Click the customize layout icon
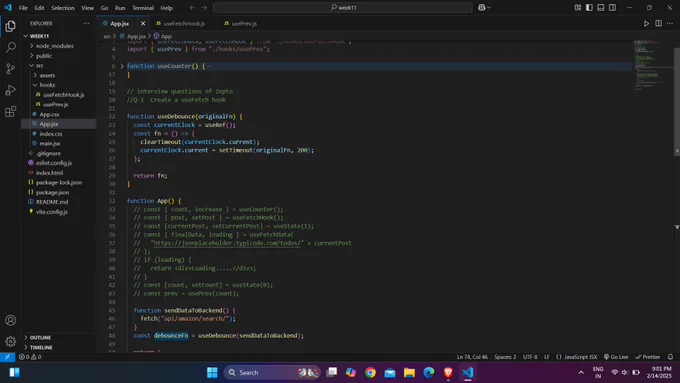The image size is (680, 383). [x=578, y=7]
